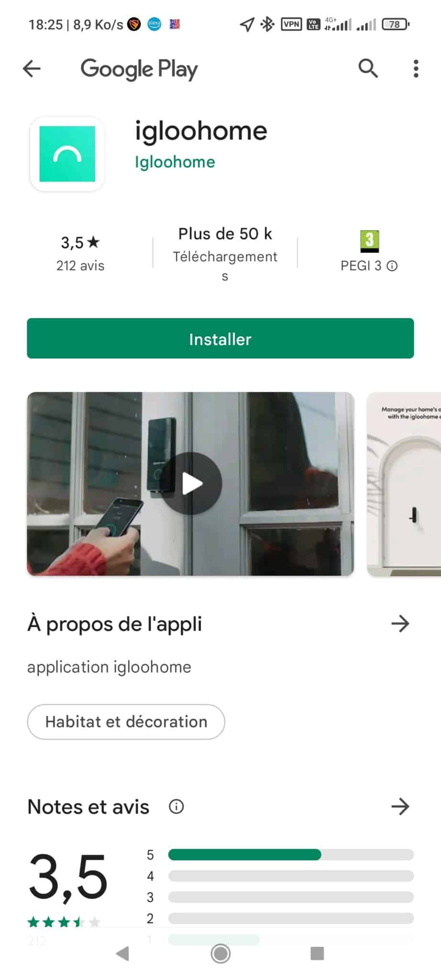Open the Igloohome developer link
This screenshot has width=441, height=980.
pyautogui.click(x=175, y=162)
